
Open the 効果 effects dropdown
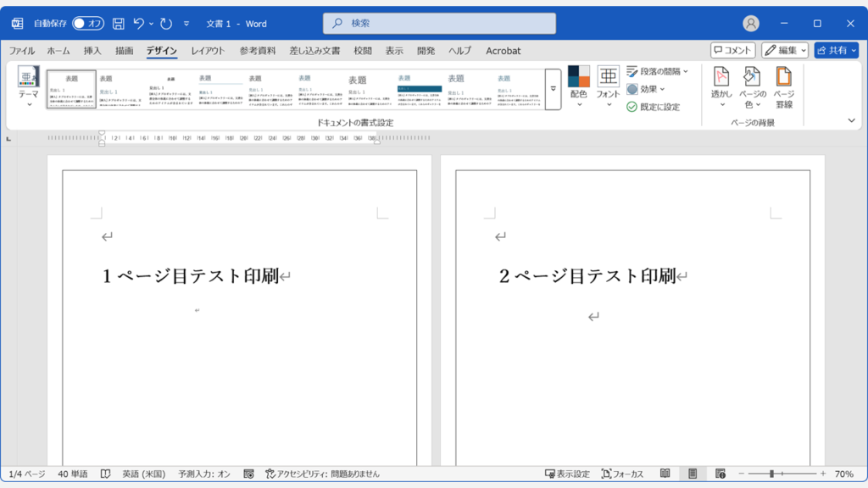[x=646, y=89]
